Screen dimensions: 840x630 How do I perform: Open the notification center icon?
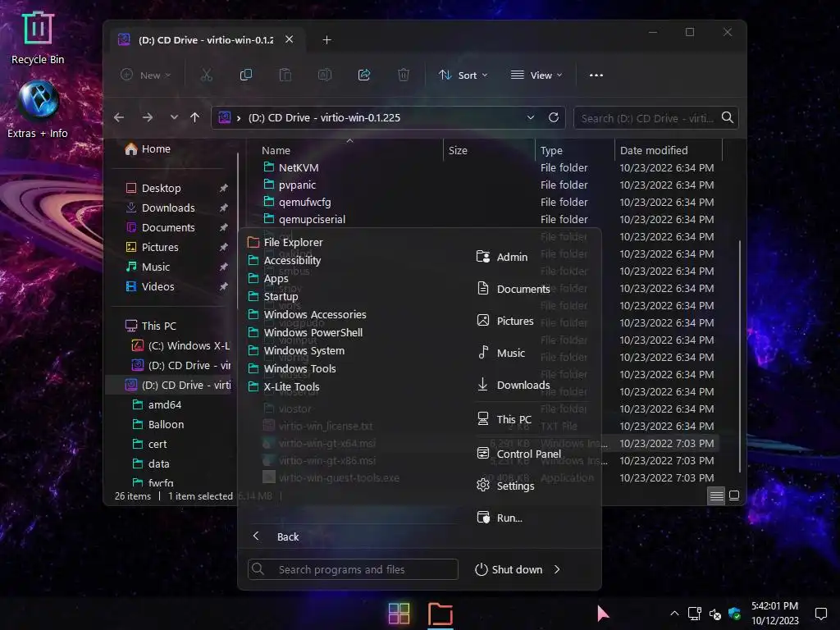coord(820,614)
